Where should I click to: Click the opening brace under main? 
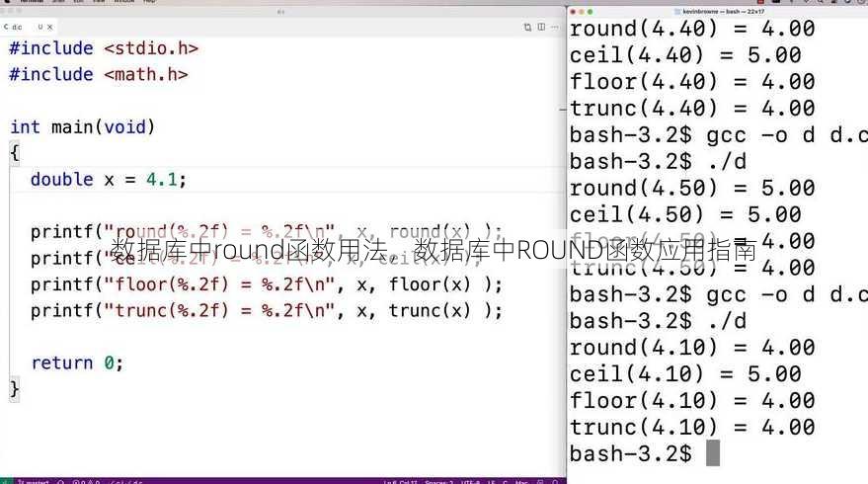click(15, 153)
